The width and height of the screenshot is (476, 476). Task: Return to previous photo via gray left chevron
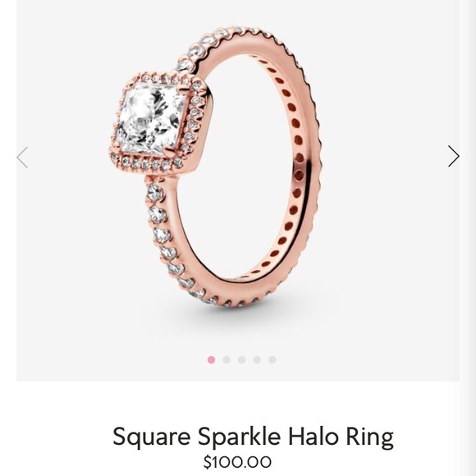22,158
